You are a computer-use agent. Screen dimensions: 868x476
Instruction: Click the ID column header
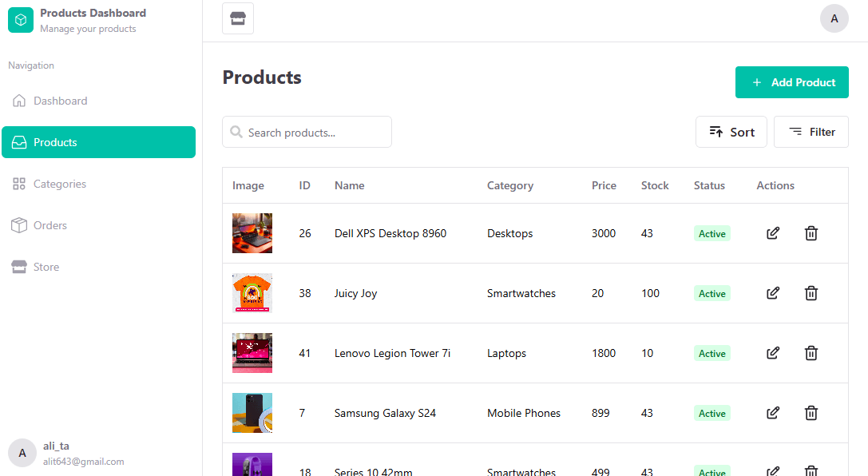pos(304,185)
